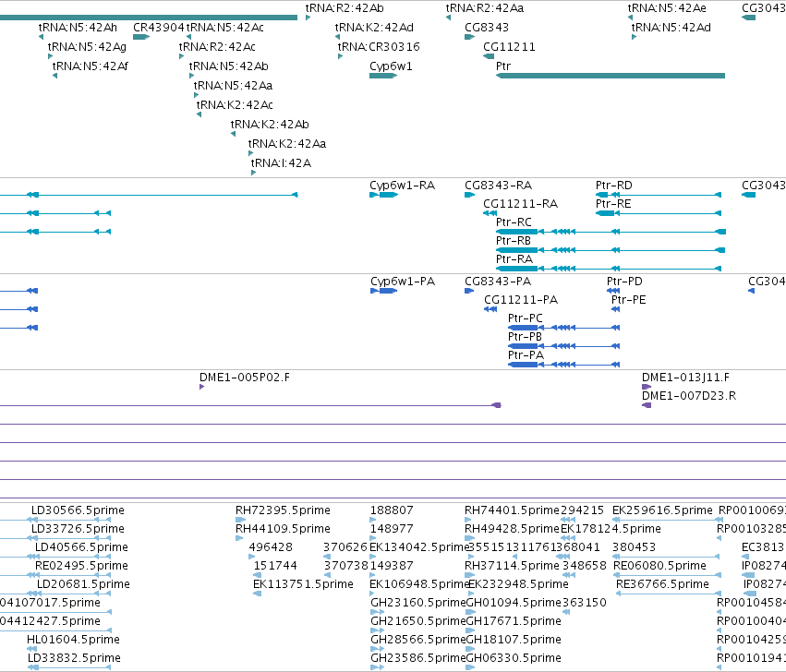Select the Ptr-RA transcript exon block
This screenshot has width=786, height=672.
(x=517, y=269)
